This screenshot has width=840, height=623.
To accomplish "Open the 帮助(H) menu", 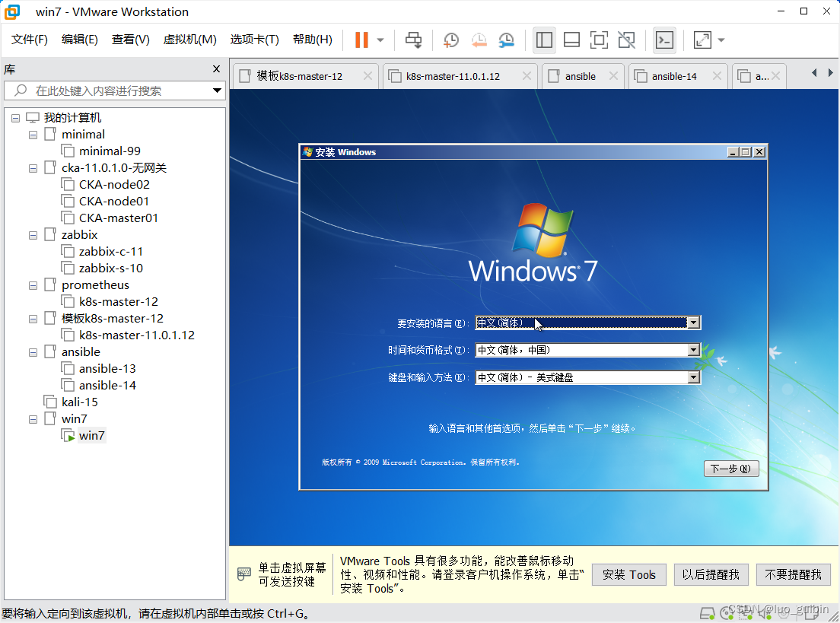I will (312, 40).
